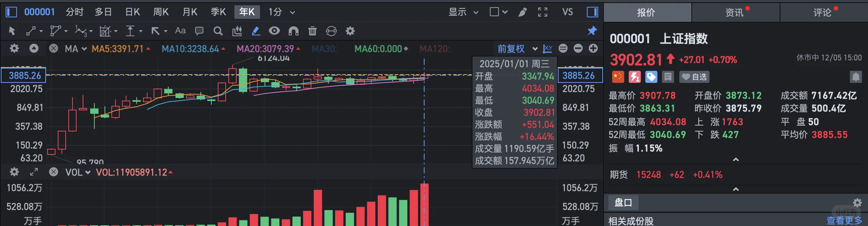Open the 1分 minute interval dropdown
Viewport: 868px width, 226px height.
pos(282,12)
